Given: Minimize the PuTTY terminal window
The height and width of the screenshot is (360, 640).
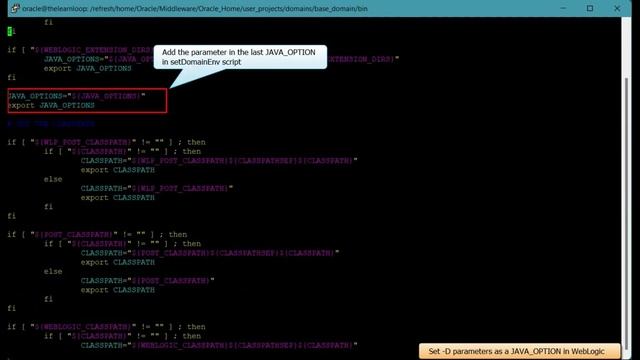Looking at the screenshot, I should click(563, 8).
